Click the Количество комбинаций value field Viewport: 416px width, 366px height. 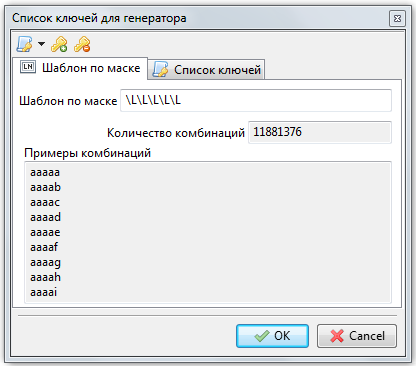[x=320, y=132]
